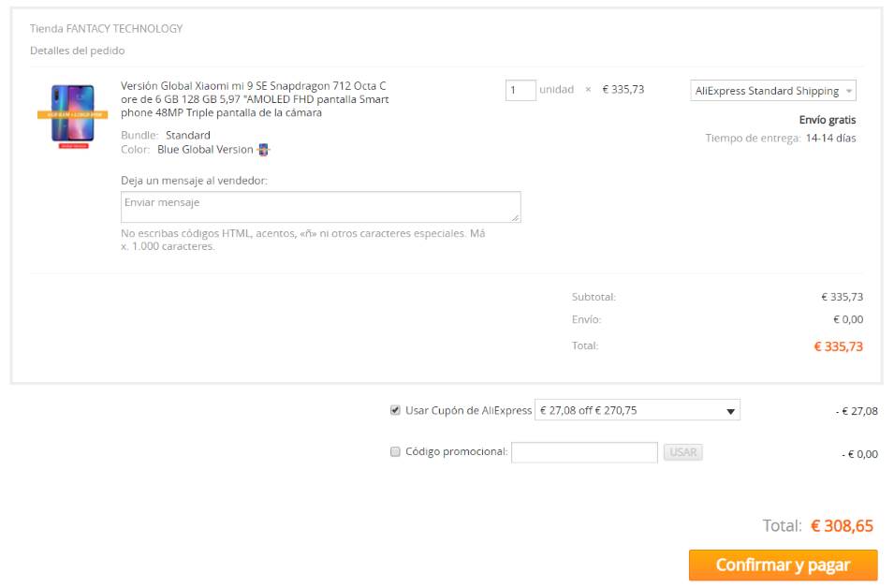The image size is (894, 588).
Task: Click the Bundle Standard option text
Action: coord(187,135)
